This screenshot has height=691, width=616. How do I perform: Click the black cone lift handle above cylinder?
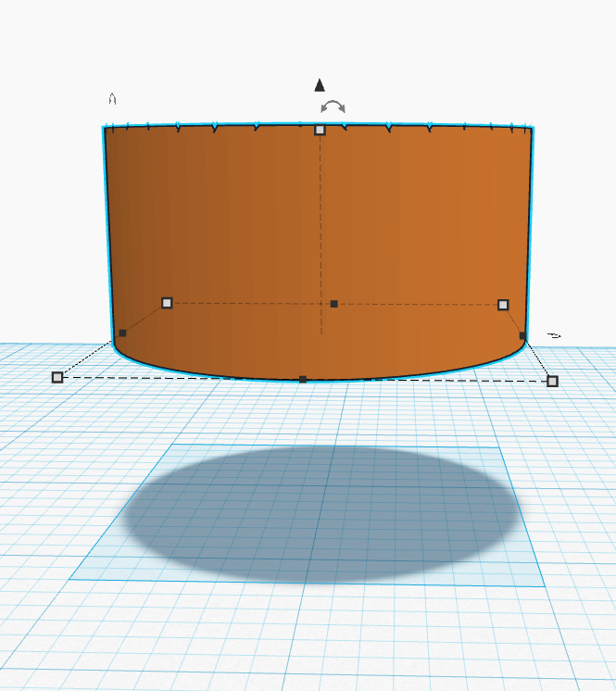pos(320,85)
